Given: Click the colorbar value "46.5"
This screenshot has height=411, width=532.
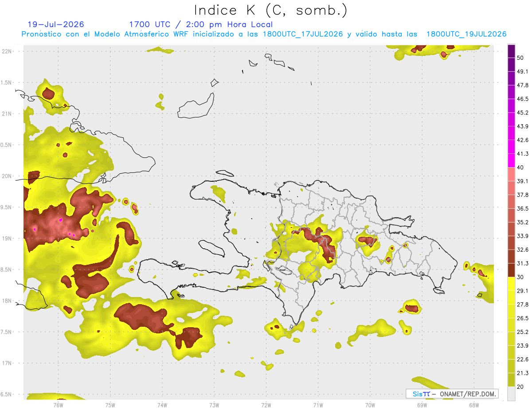Looking at the screenshot, I should coord(522,99).
